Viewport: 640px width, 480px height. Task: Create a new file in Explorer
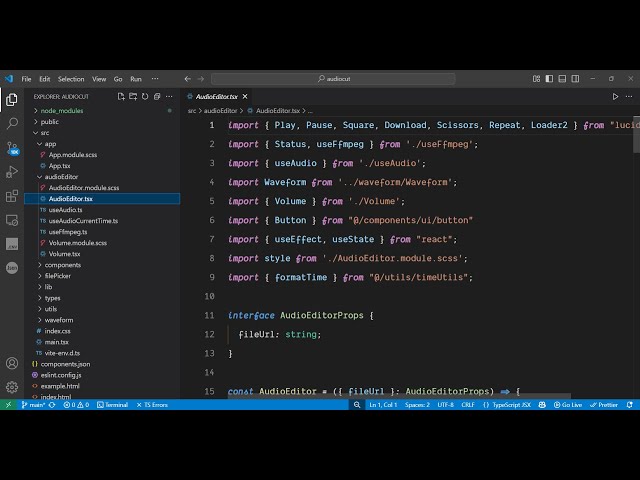121,97
